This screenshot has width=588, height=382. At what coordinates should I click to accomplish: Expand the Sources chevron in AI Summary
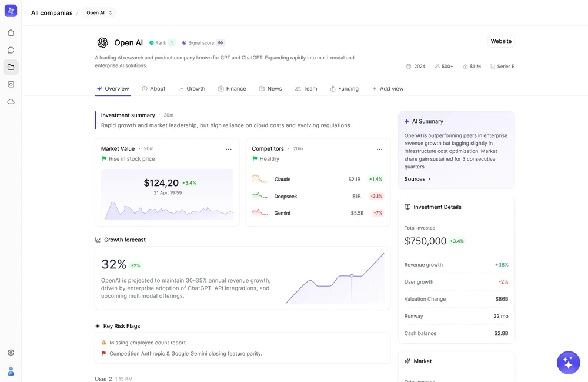point(429,179)
